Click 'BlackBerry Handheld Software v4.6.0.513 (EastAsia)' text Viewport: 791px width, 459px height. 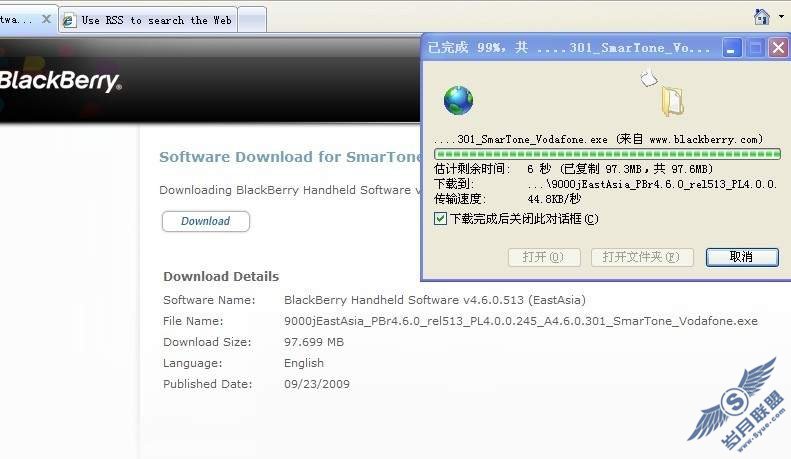[x=435, y=300]
